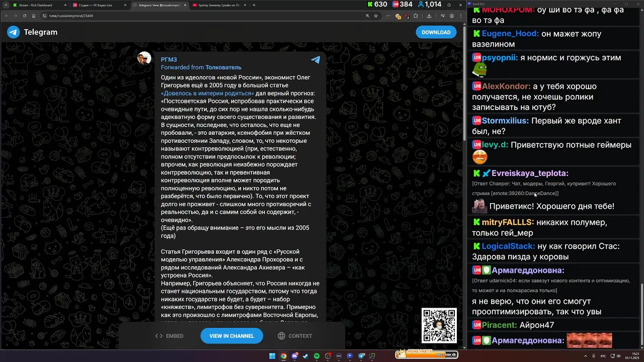
Task: Open a new browser tab
Action: [x=254, y=5]
